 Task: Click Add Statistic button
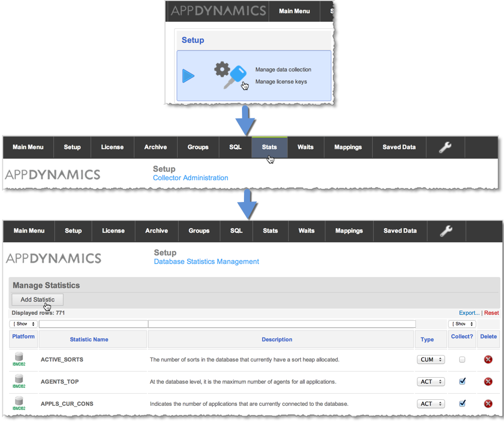pos(38,299)
